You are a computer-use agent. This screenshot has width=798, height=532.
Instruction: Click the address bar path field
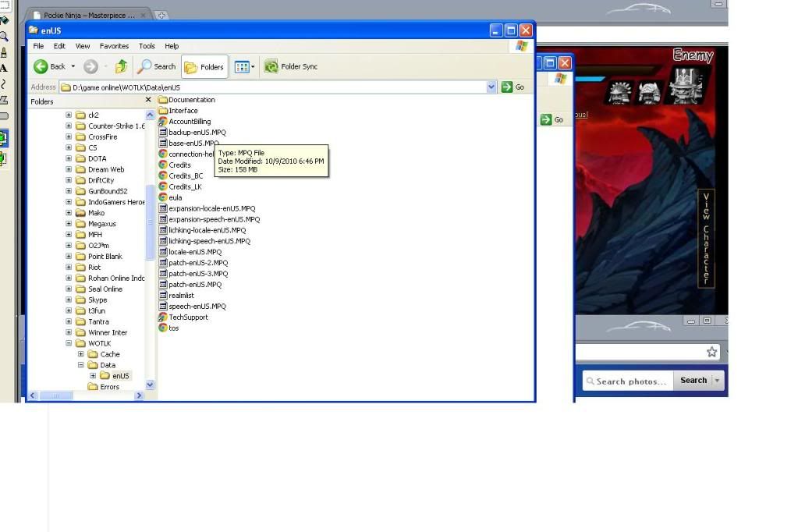pos(273,87)
